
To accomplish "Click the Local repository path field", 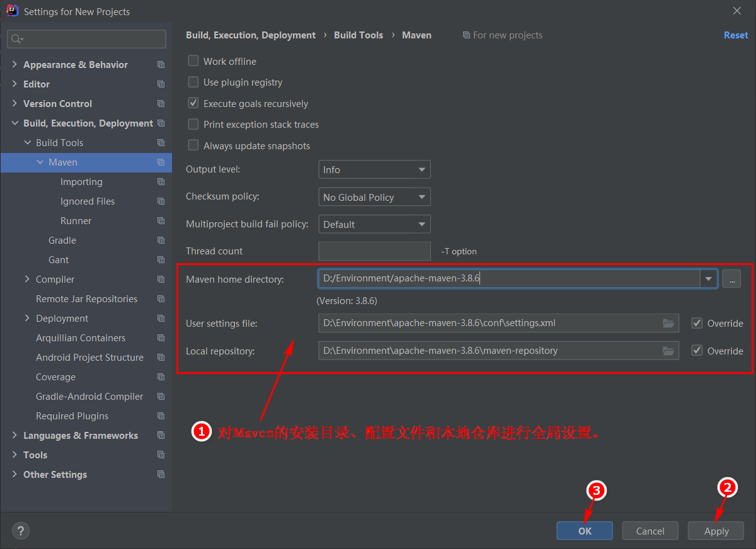I will click(x=498, y=351).
